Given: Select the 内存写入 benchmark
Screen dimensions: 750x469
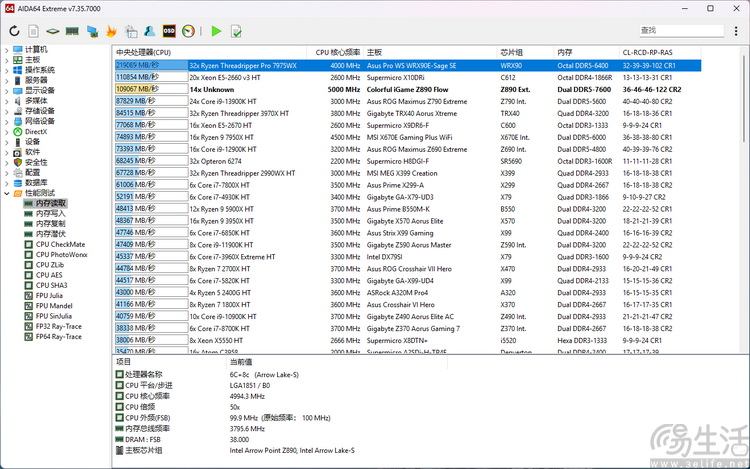Looking at the screenshot, I should 51,214.
